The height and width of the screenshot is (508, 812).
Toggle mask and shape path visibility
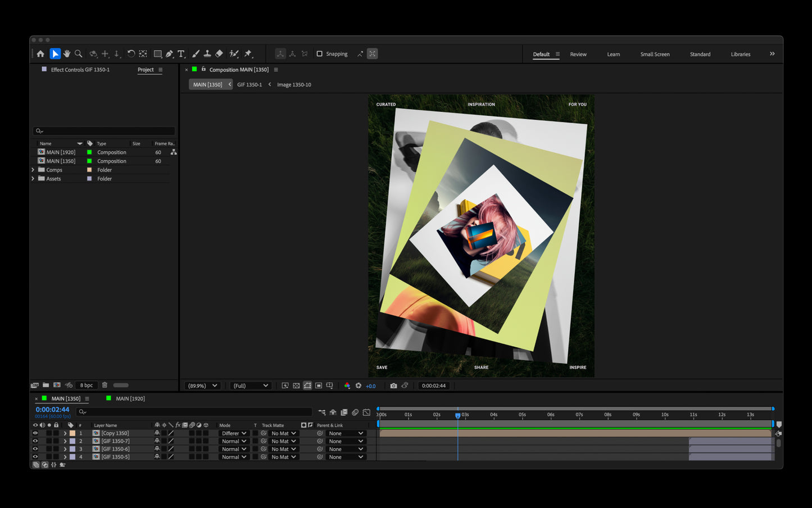coord(307,385)
